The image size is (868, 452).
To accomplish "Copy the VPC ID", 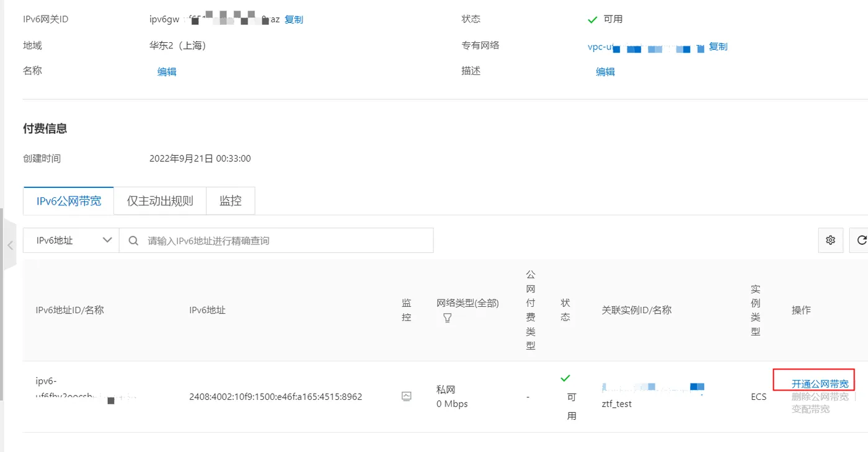I will point(718,47).
